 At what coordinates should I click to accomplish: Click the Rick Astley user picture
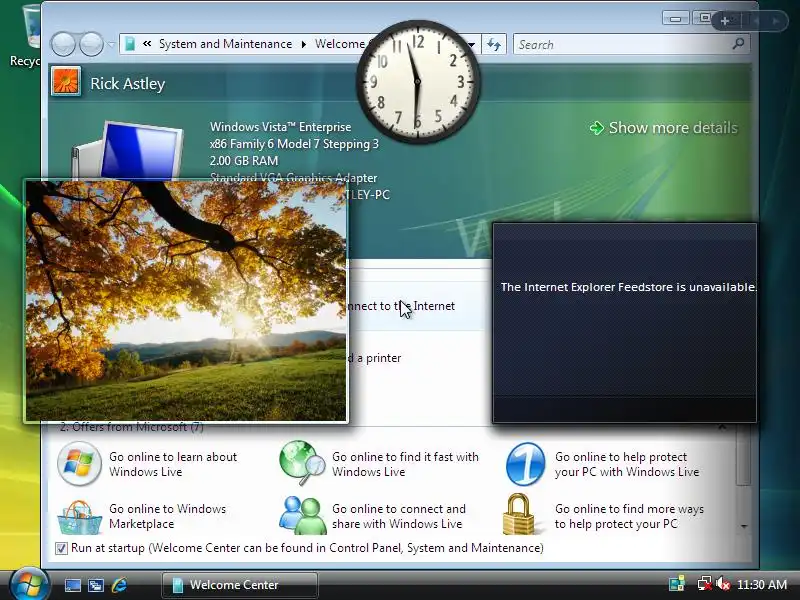pos(66,82)
